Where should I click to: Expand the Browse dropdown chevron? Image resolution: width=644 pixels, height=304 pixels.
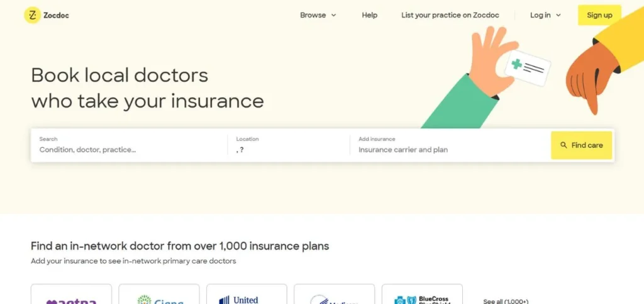point(334,15)
